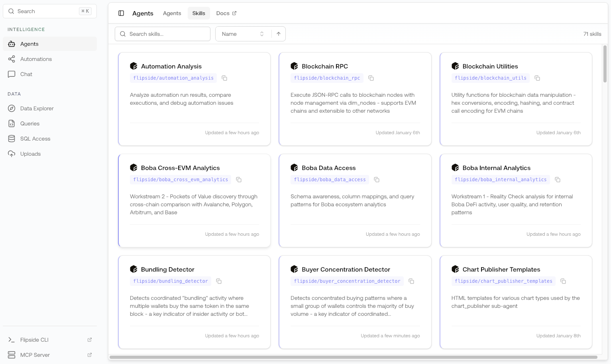Click 'Updated a few minutes ago' text
This screenshot has width=611, height=364.
click(x=390, y=336)
